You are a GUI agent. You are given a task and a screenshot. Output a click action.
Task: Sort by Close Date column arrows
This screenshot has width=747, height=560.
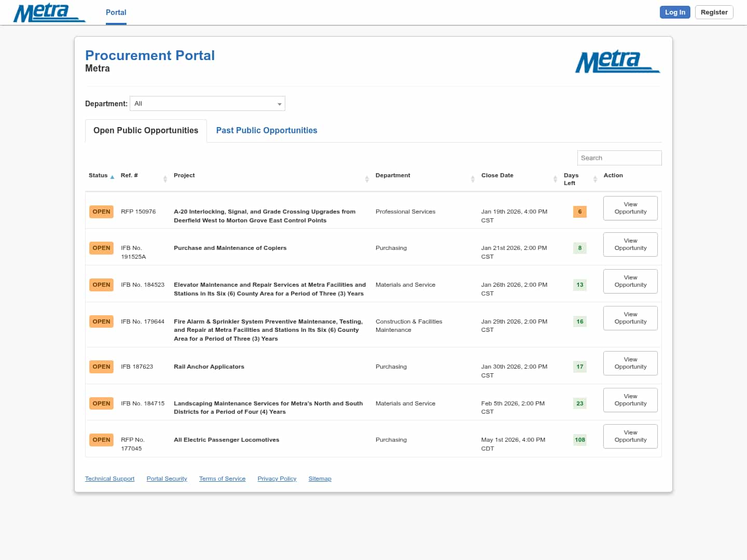click(555, 179)
